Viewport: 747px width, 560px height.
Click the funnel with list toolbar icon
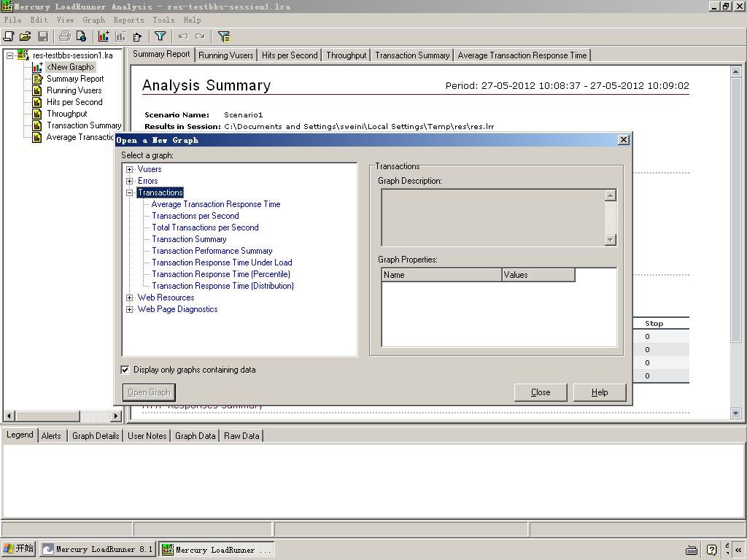pos(223,36)
